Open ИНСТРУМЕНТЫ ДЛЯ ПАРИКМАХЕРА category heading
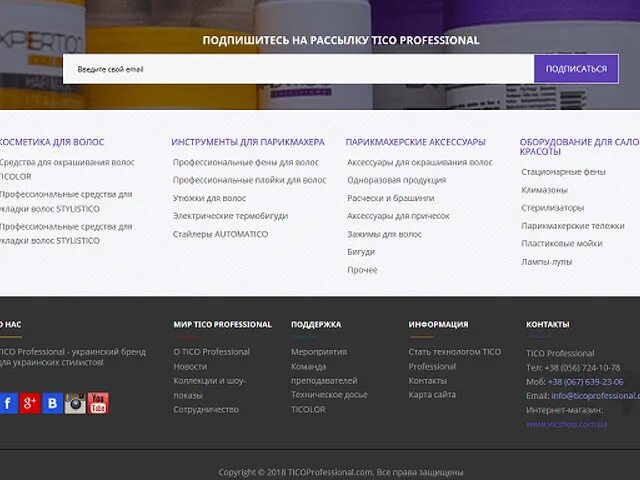The image size is (640, 480). click(x=248, y=142)
